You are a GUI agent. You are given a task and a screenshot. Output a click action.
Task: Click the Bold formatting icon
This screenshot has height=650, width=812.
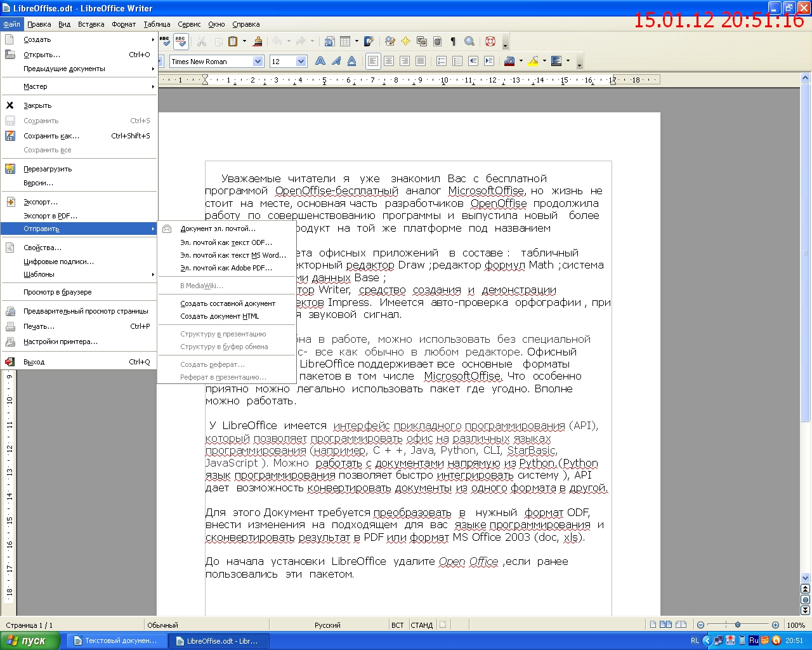click(x=320, y=61)
